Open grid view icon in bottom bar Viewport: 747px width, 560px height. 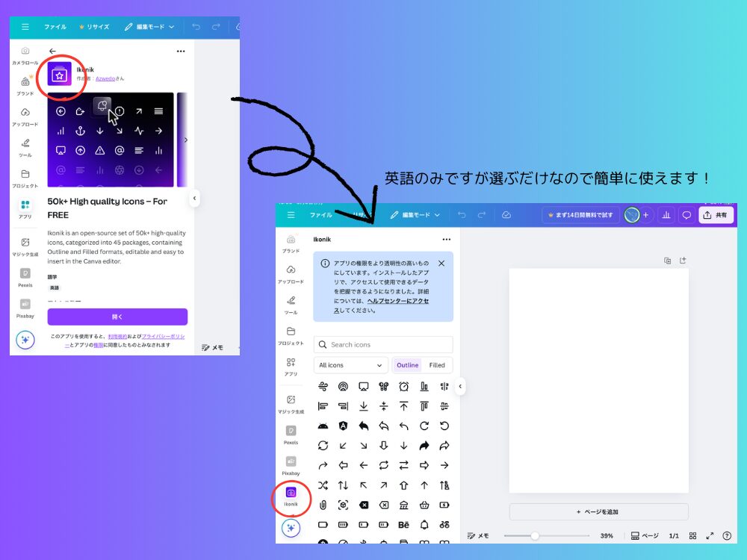coord(692,535)
